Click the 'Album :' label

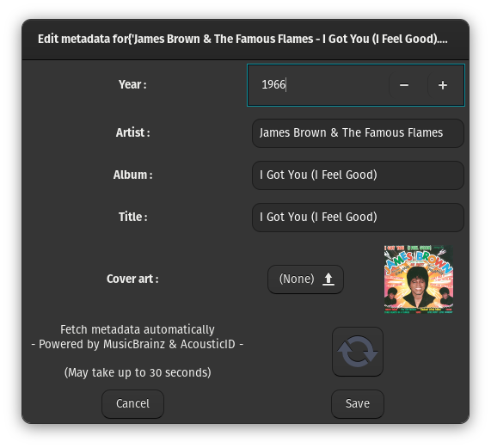132,175
